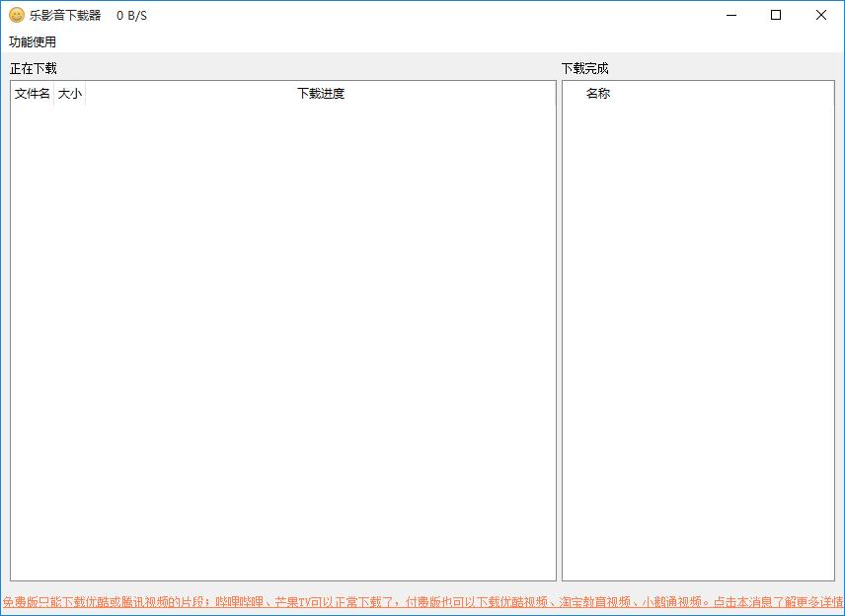Click empty area in 正在下载 list
The image size is (845, 616).
283,336
